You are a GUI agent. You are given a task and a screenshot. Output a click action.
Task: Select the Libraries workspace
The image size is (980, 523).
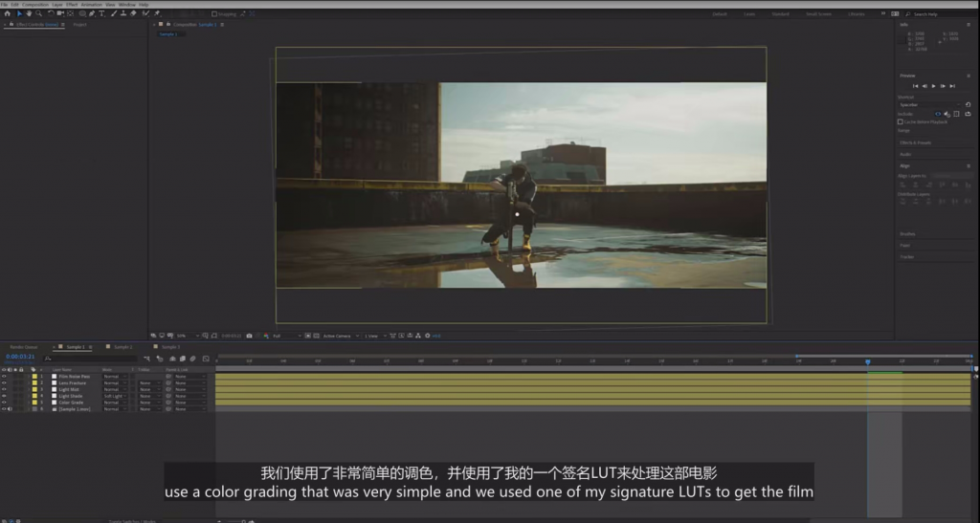(x=857, y=13)
